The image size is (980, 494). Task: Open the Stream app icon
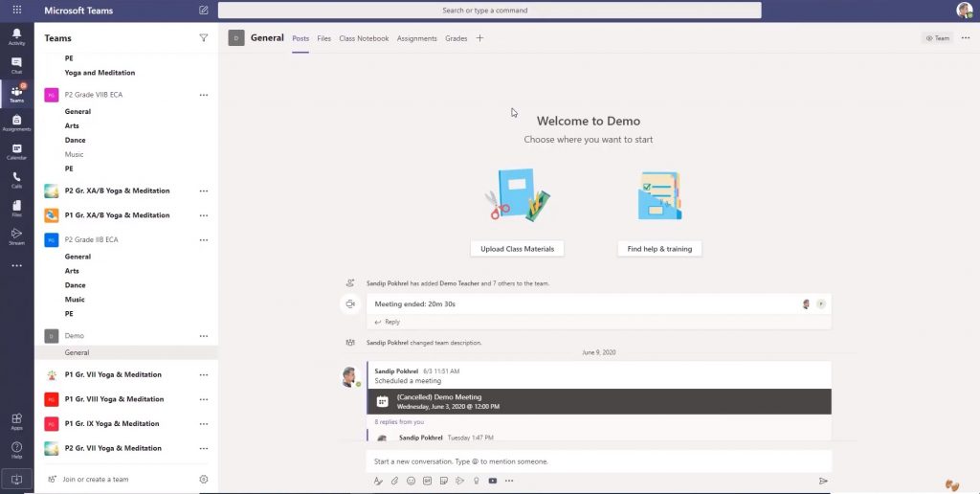[17, 236]
